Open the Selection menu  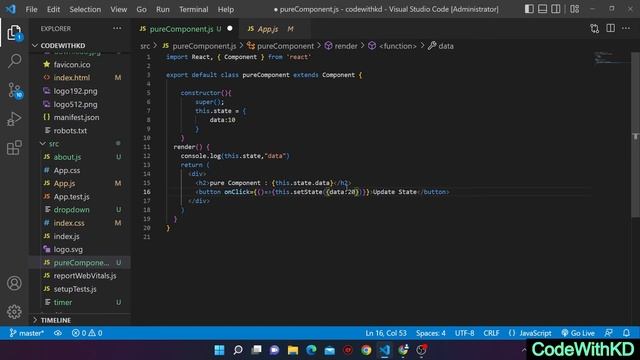point(85,9)
